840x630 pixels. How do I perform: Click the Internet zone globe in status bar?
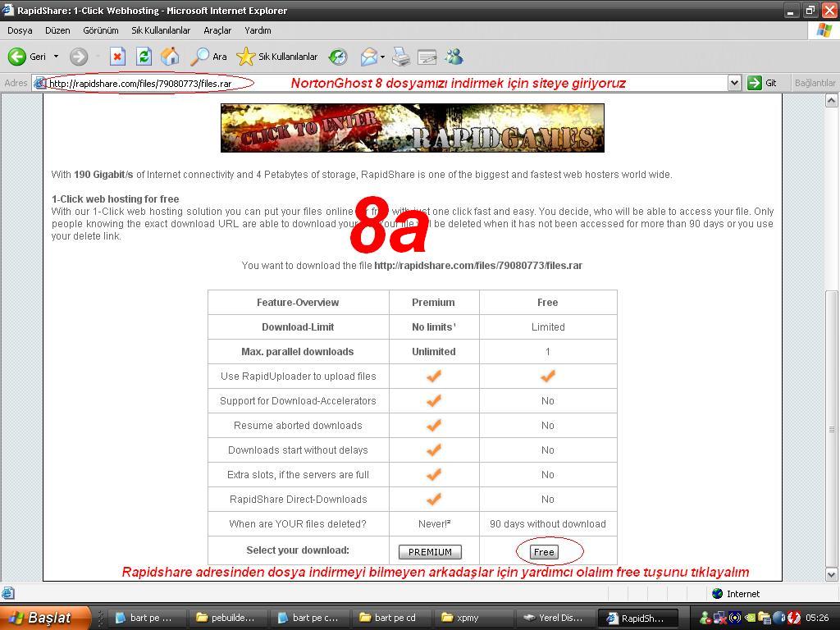pyautogui.click(x=717, y=594)
